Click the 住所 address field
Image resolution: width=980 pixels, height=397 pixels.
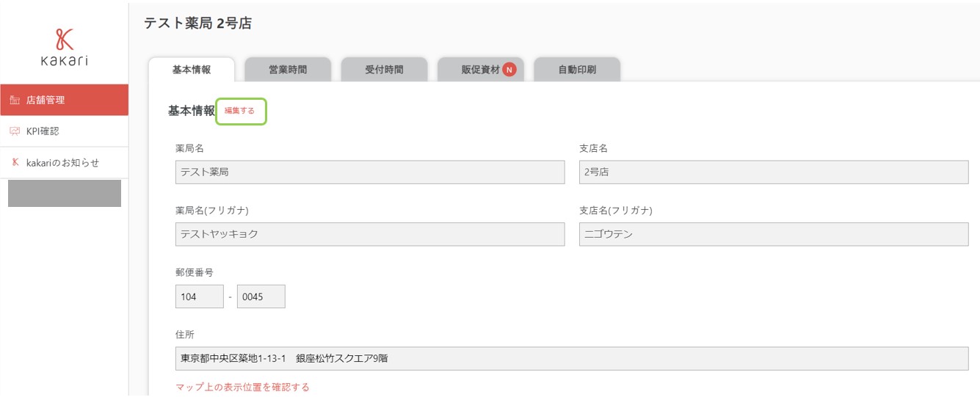pyautogui.click(x=572, y=359)
